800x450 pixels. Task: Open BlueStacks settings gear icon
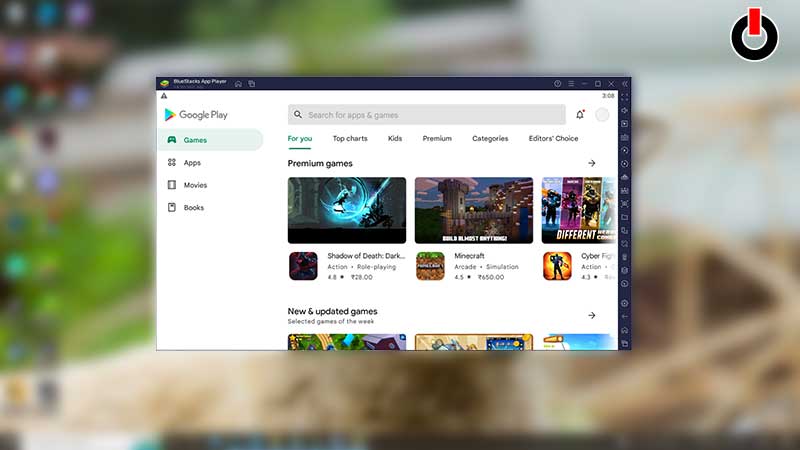tap(624, 303)
